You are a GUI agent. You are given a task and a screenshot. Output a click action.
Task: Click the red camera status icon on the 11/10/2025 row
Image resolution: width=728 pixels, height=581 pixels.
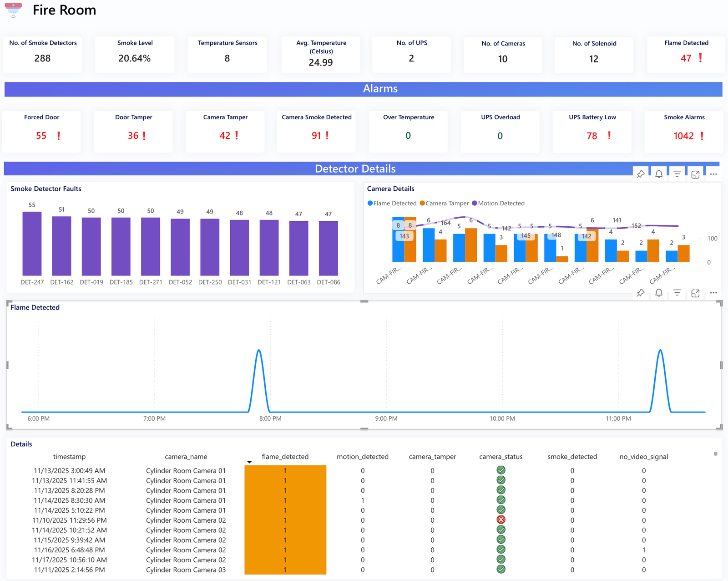pos(500,520)
